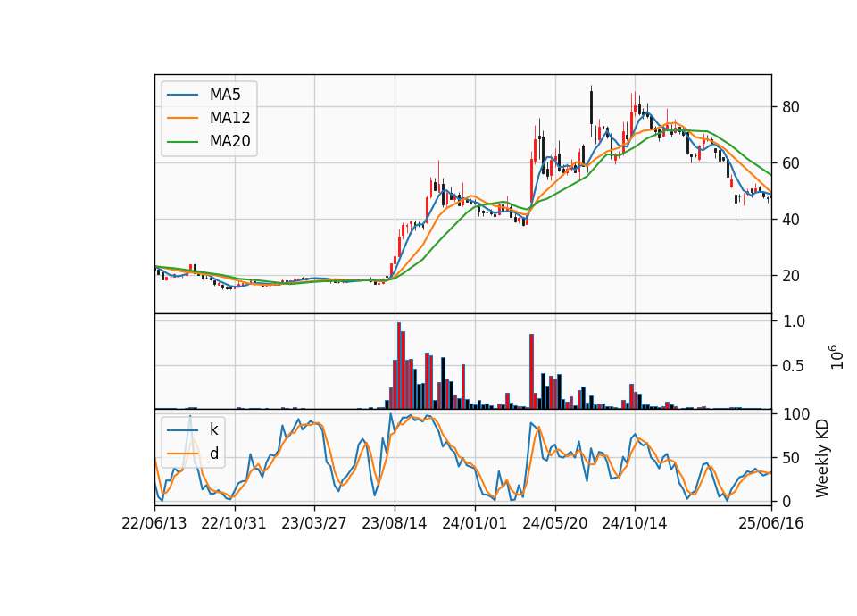
Task: Click the k legend label
Action: coord(213,429)
